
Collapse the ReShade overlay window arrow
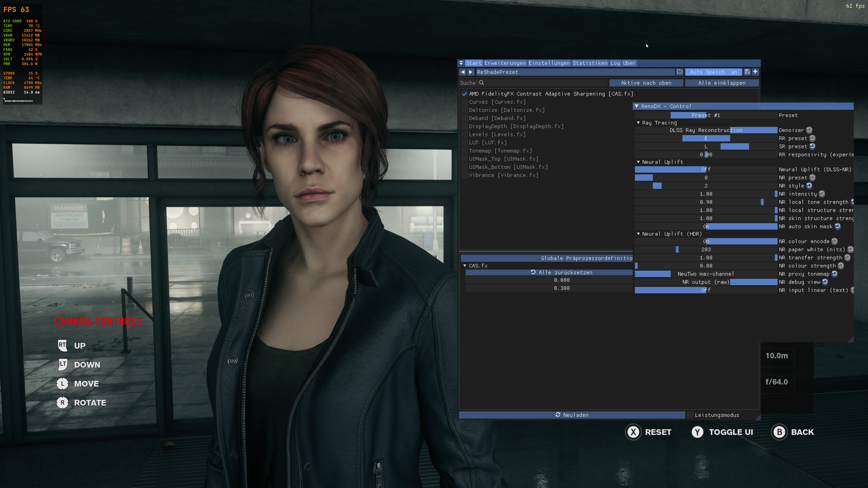[461, 63]
